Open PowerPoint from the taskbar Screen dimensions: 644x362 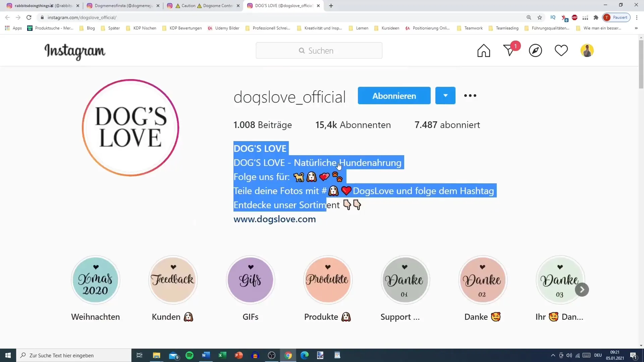coord(239,355)
